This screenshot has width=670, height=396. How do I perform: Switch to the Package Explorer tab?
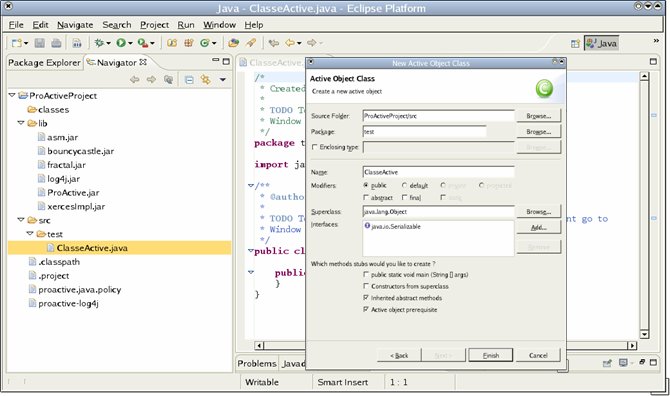tap(44, 62)
